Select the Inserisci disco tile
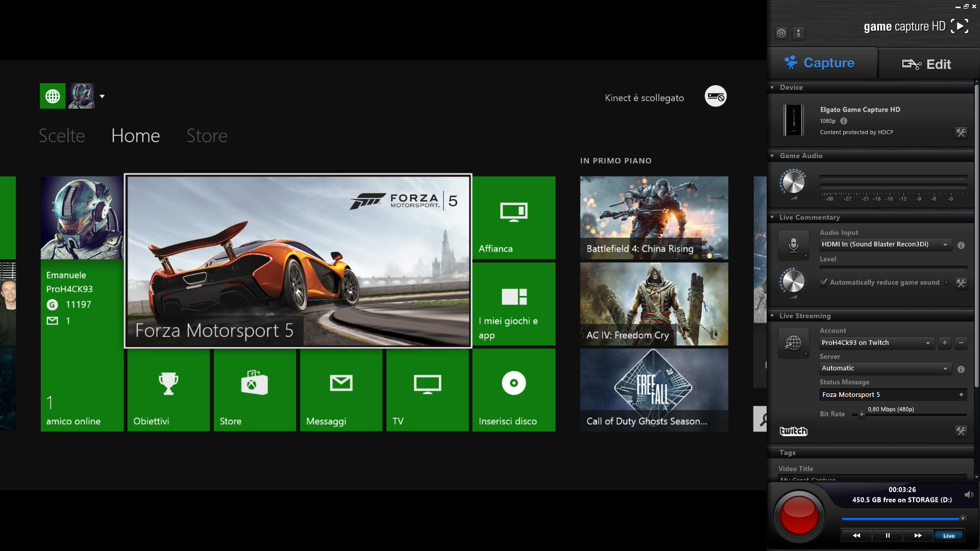This screenshot has width=980, height=551. pos(514,390)
